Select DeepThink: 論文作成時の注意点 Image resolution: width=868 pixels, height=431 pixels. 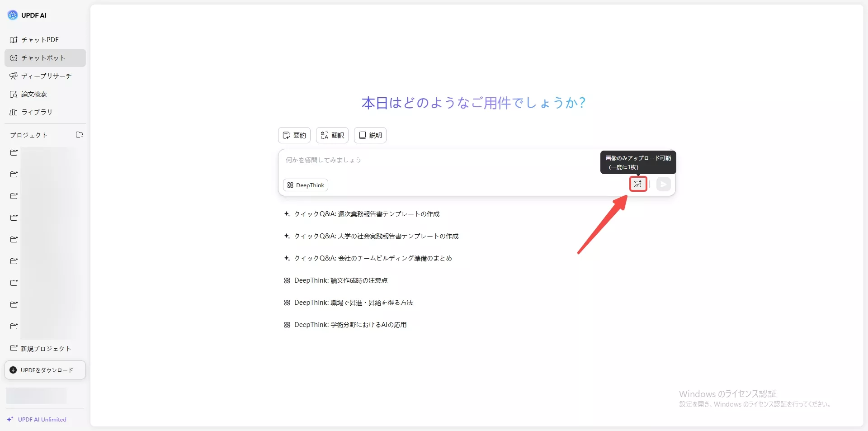341,280
